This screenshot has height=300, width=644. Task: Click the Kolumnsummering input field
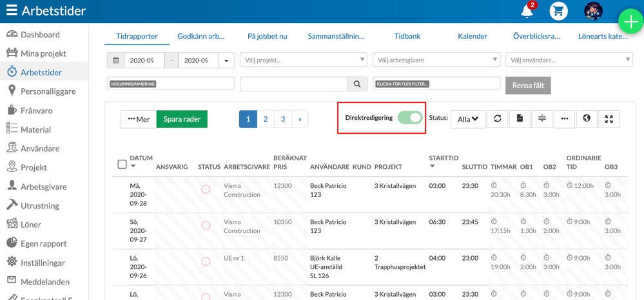[x=170, y=84]
